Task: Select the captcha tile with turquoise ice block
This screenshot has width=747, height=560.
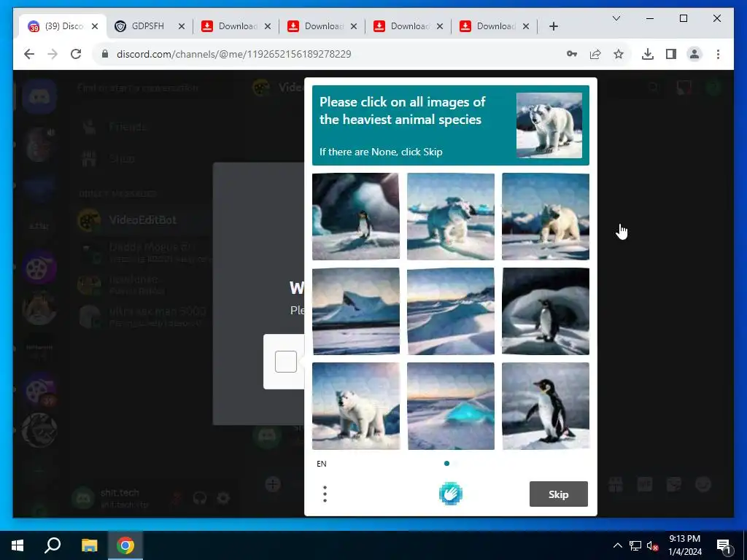Action: [451, 405]
